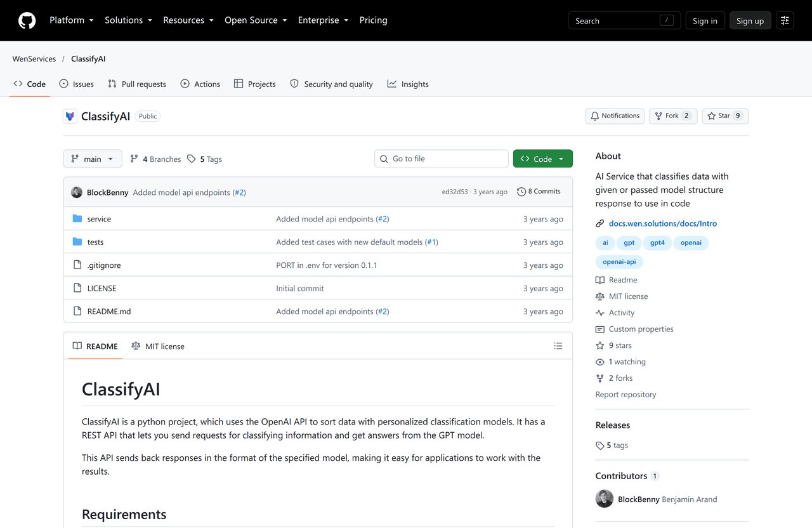Click the ClassifyAI repository logo icon
Viewport: 812px width, 528px height.
[x=70, y=116]
